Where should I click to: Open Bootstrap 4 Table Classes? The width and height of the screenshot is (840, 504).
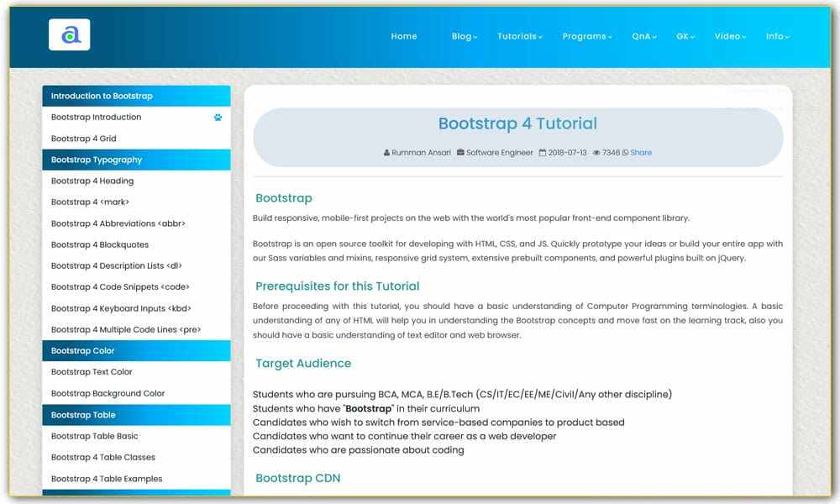coord(137,458)
